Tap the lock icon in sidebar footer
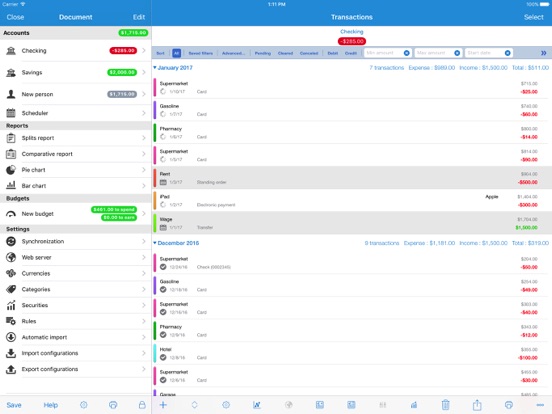The width and height of the screenshot is (552, 414). point(142,405)
